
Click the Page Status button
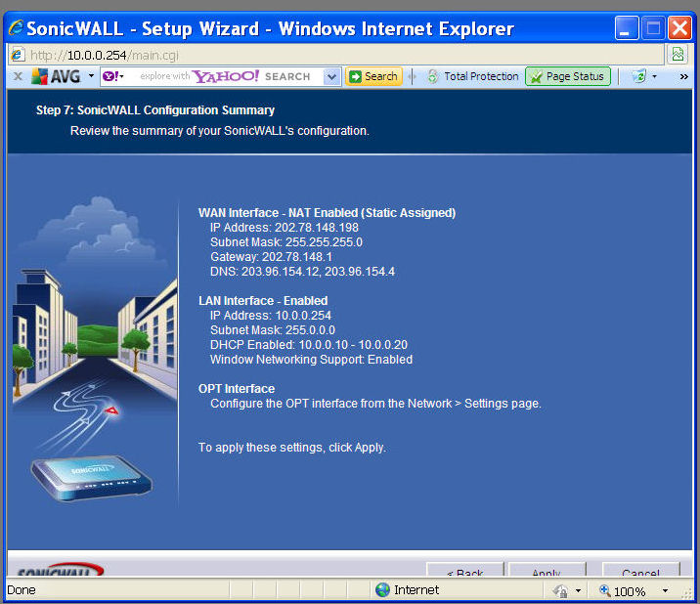pos(568,76)
